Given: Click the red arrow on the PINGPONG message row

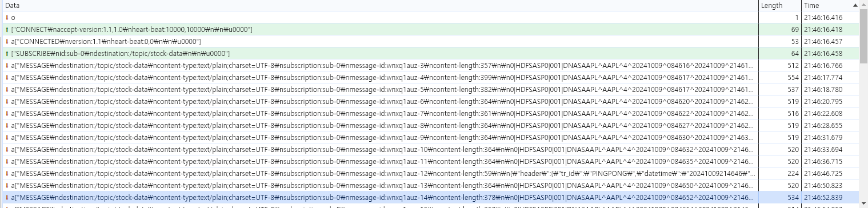Looking at the screenshot, I should [7, 173].
